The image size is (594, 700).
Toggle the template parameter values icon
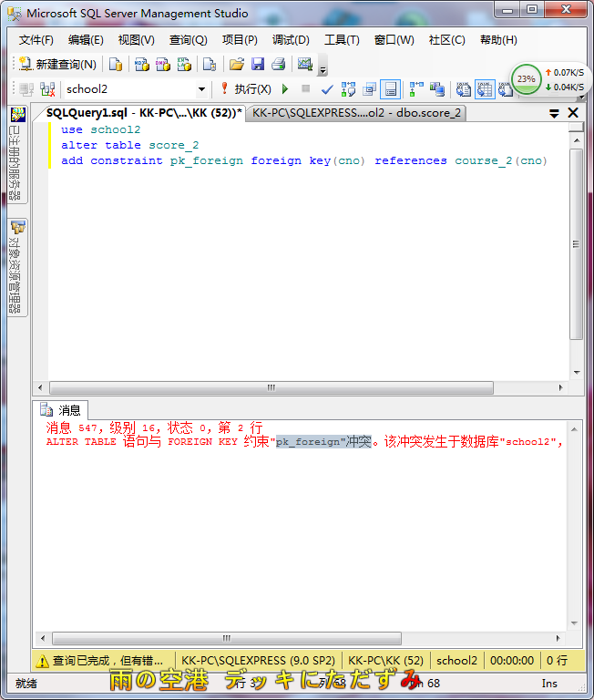391,89
